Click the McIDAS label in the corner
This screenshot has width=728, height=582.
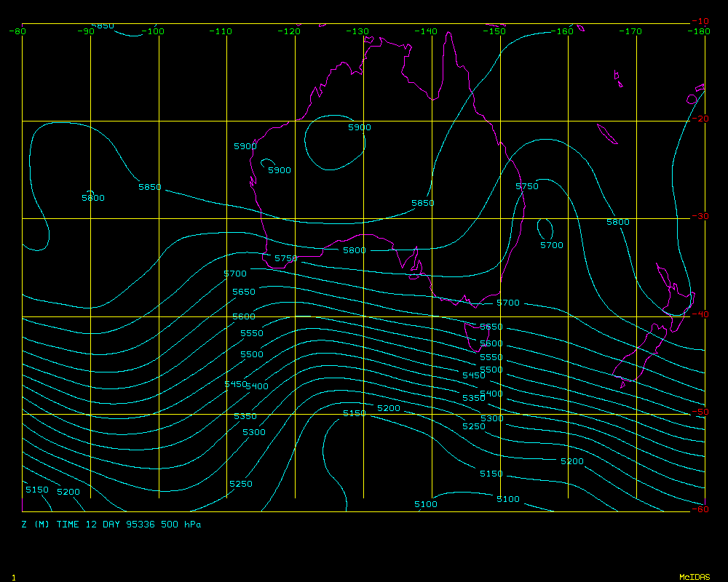pyautogui.click(x=695, y=577)
